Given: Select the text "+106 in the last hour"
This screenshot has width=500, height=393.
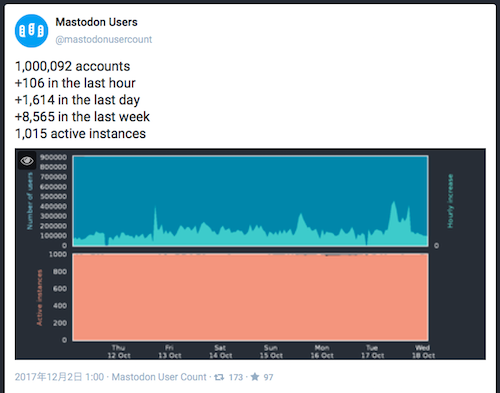Looking at the screenshot, I should 75,83.
